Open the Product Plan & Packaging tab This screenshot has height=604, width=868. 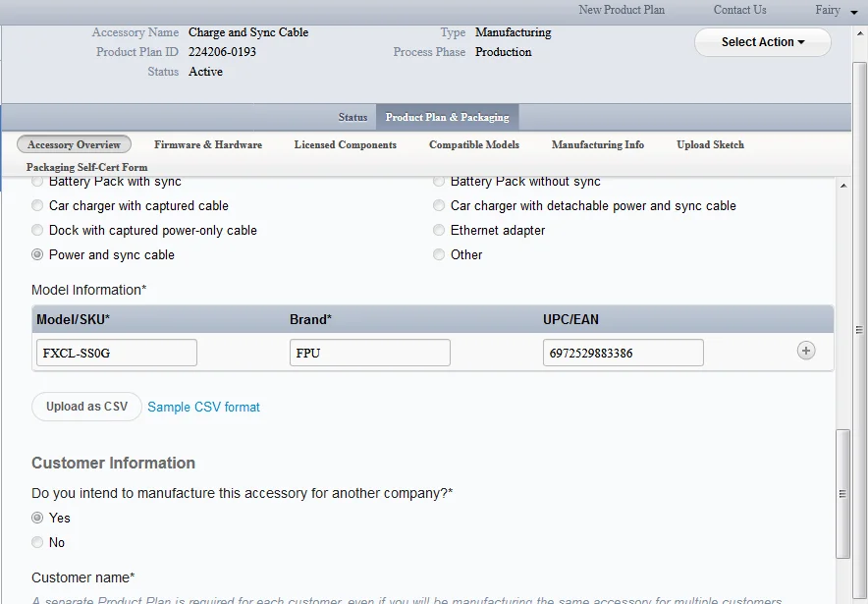[448, 117]
